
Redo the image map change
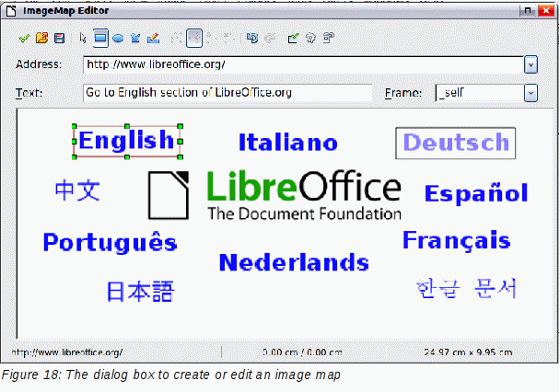coord(271,38)
